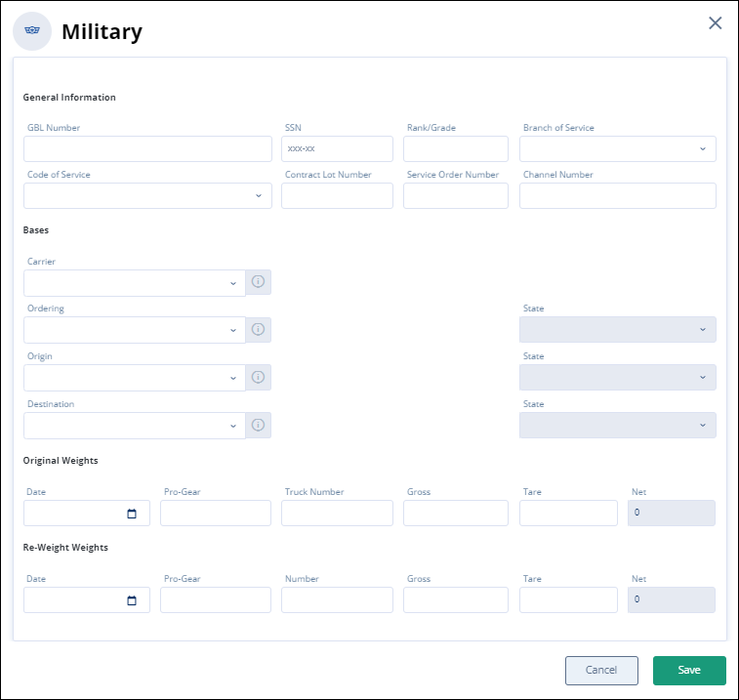The height and width of the screenshot is (700, 739).
Task: Open the Ordering base dropdown
Action: click(x=134, y=330)
